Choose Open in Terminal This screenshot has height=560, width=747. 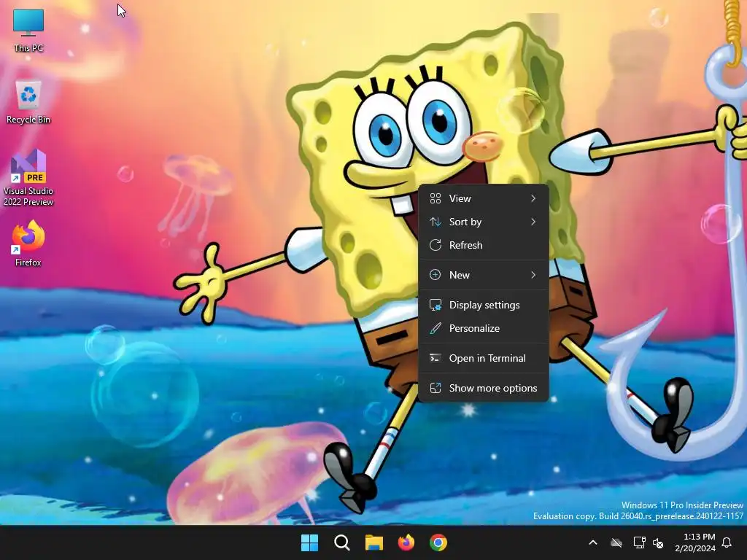pos(484,359)
